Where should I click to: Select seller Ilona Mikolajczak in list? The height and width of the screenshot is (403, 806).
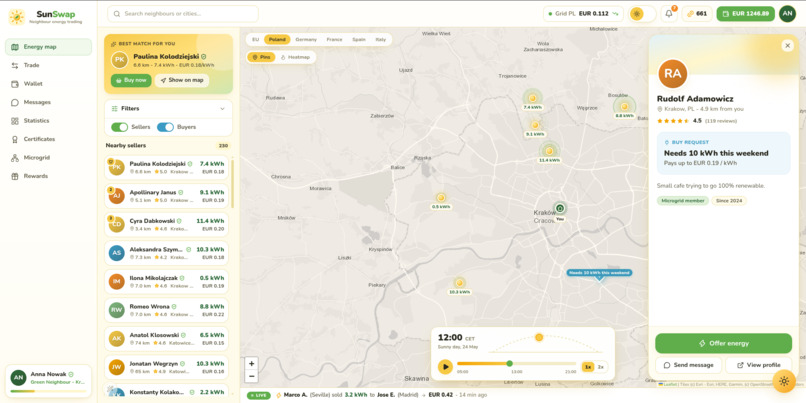(167, 282)
